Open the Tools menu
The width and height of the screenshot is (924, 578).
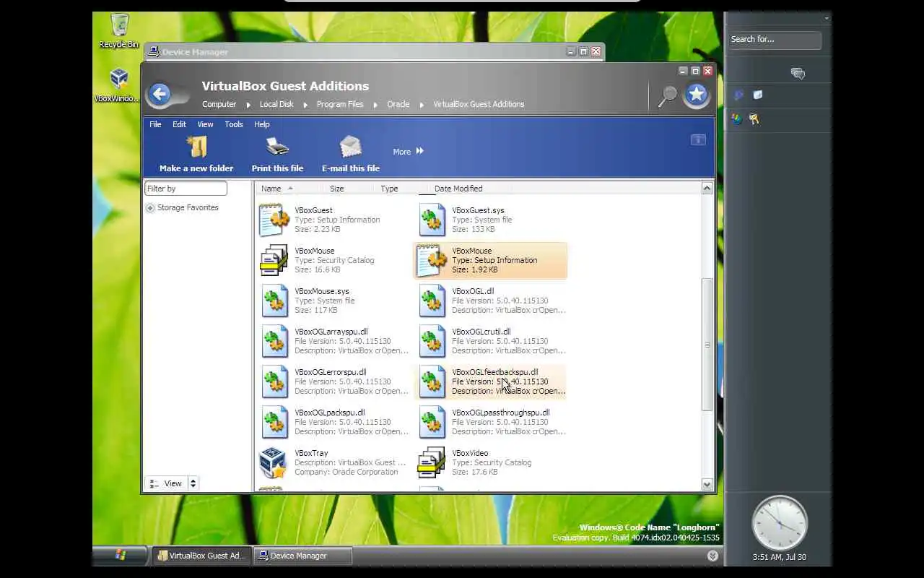click(x=234, y=124)
